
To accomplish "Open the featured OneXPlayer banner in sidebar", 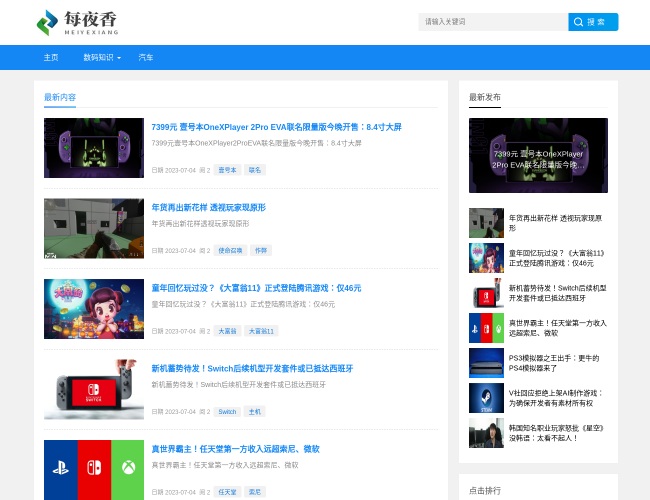I will pos(538,155).
